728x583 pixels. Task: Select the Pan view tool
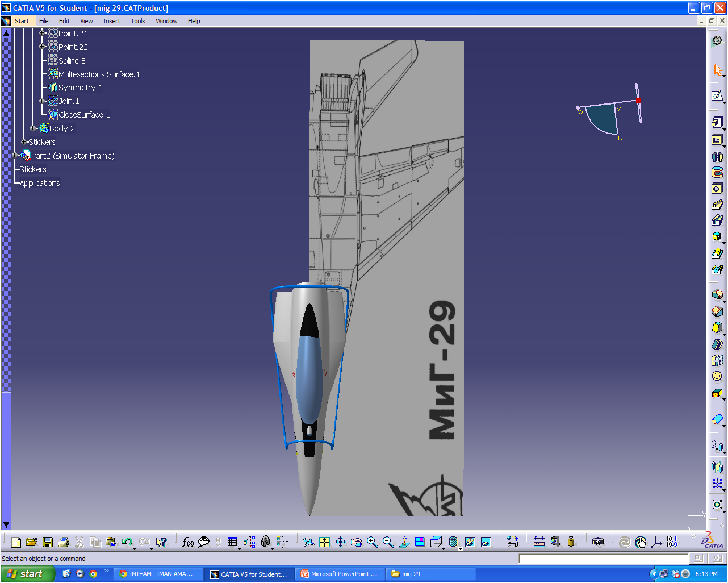340,542
